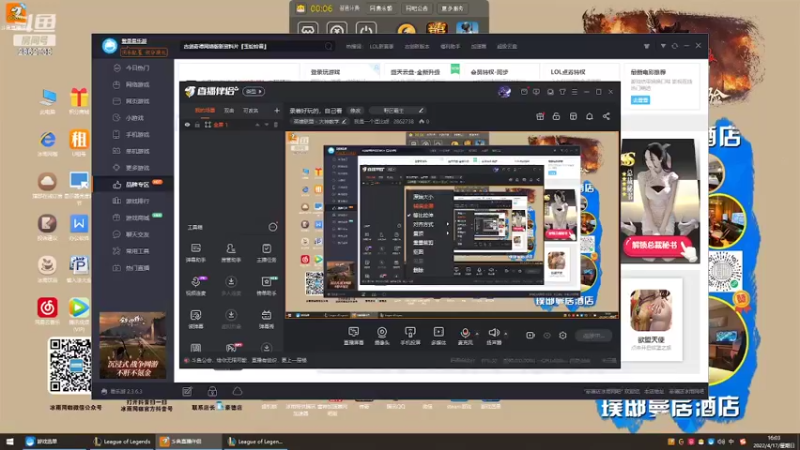Open the 视频连麦 tool in the toolbox
800x450 pixels.
pos(196,286)
